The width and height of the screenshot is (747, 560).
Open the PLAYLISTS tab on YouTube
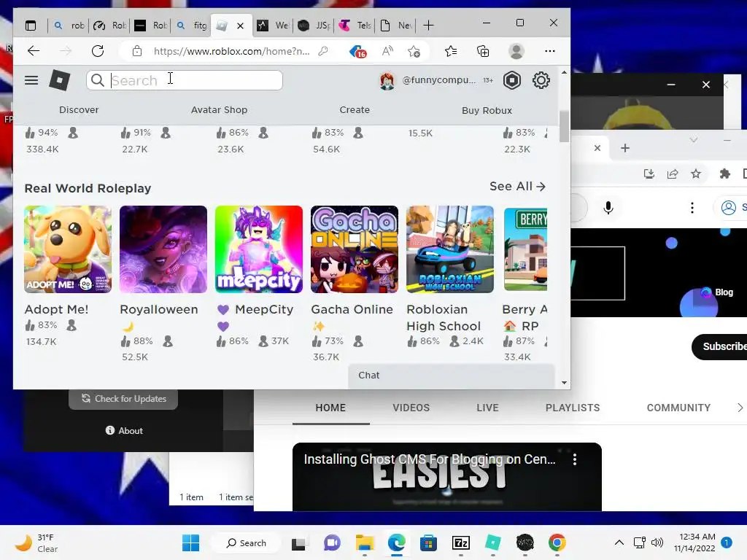coord(573,408)
